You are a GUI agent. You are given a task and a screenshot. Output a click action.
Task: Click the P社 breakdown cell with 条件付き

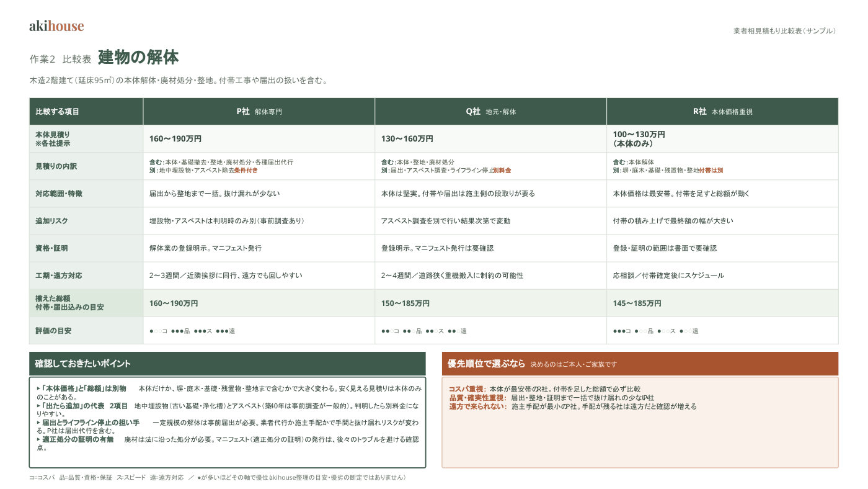pyautogui.click(x=259, y=166)
